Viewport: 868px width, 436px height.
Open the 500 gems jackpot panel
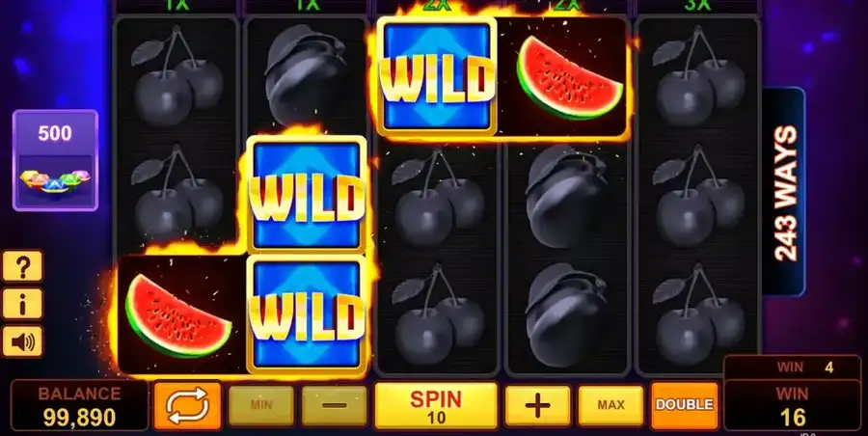55,160
